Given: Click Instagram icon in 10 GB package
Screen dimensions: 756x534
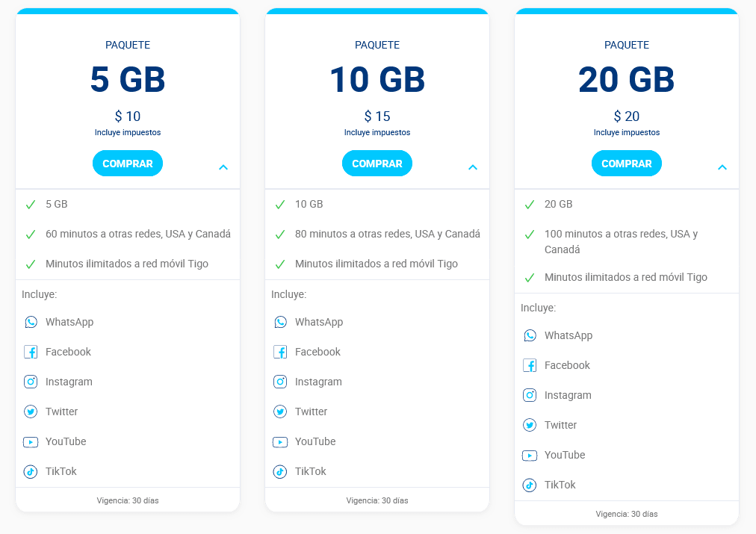Looking at the screenshot, I should [x=280, y=382].
